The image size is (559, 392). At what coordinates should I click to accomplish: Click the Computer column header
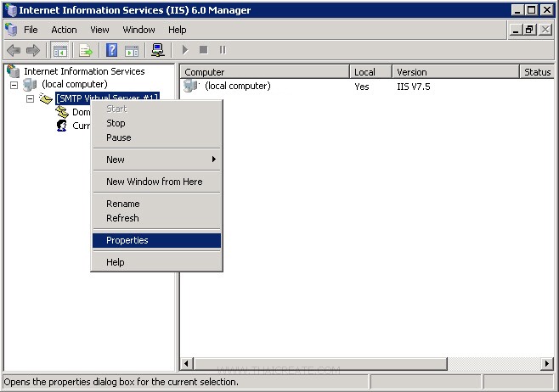[264, 72]
